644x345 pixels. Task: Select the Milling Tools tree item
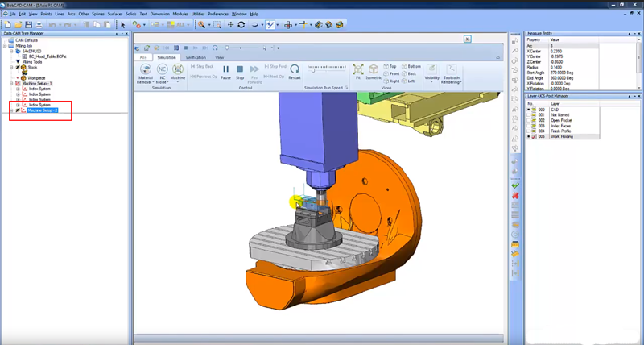click(x=31, y=62)
